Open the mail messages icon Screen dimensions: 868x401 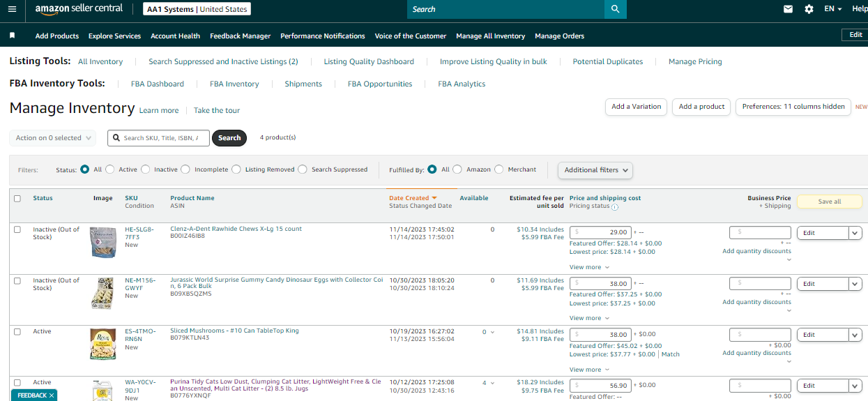tap(788, 9)
